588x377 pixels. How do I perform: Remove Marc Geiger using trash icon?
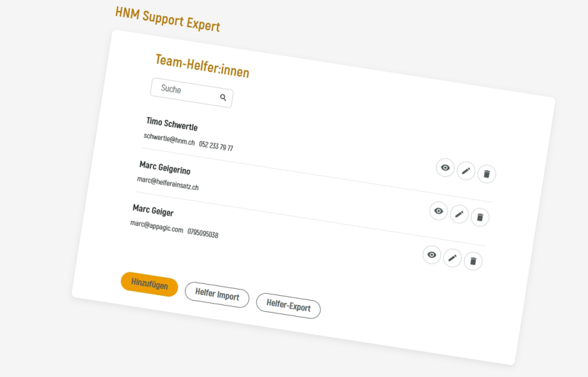tap(473, 262)
